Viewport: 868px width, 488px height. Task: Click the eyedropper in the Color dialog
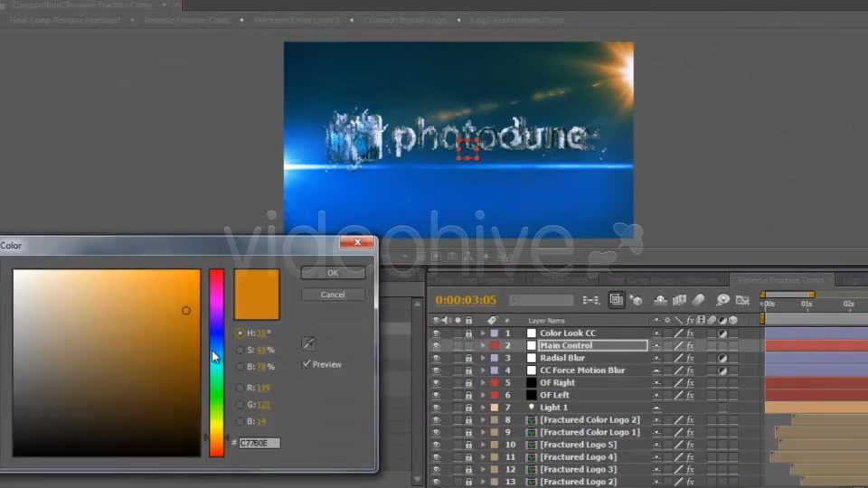click(x=308, y=343)
